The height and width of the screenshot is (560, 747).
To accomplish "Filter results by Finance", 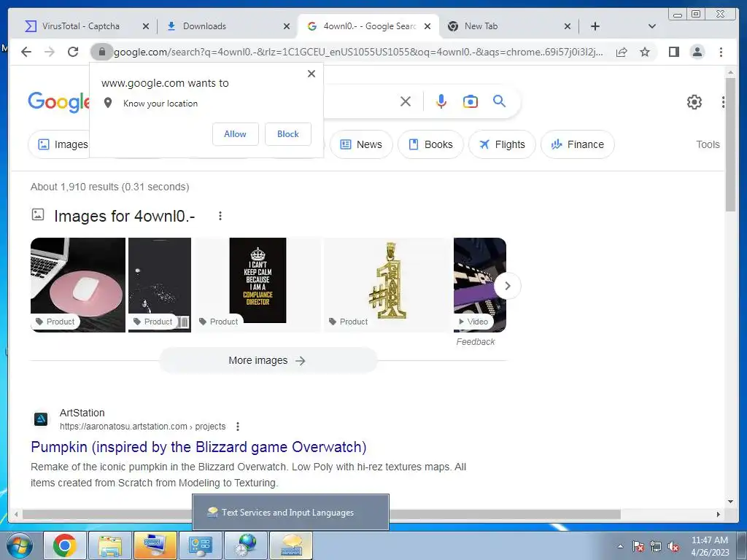I will coord(578,144).
